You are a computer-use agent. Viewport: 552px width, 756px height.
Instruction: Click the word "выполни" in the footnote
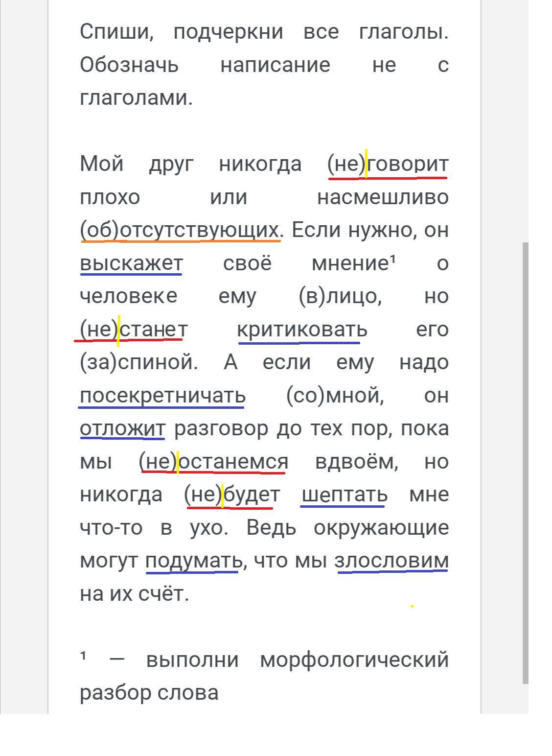pyautogui.click(x=192, y=661)
